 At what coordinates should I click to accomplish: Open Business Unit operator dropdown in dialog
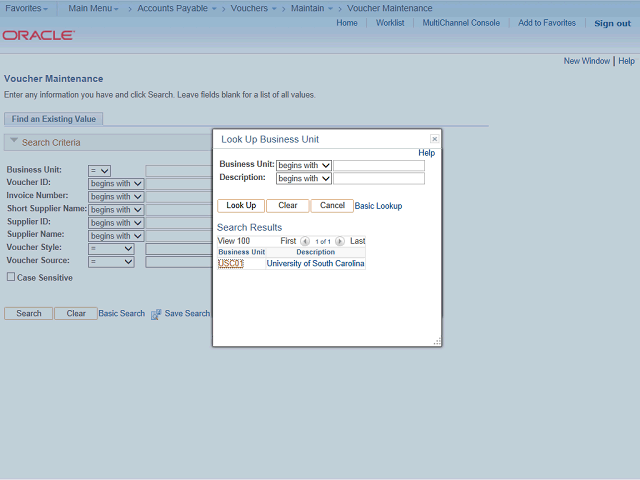[x=304, y=165]
